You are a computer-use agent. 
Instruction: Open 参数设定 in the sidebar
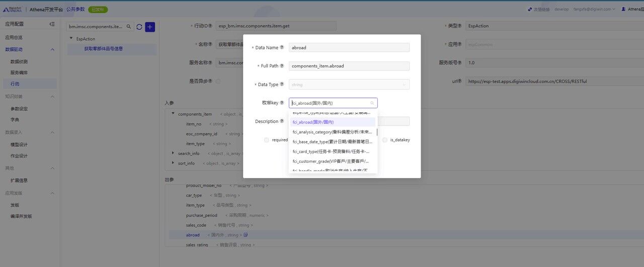(x=19, y=109)
